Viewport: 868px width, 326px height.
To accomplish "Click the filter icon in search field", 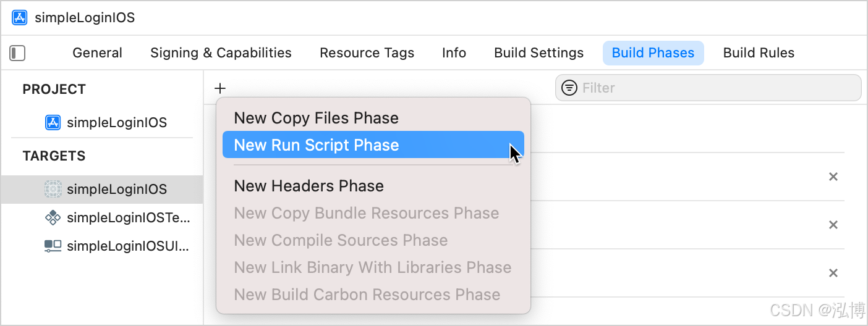I will coord(569,88).
